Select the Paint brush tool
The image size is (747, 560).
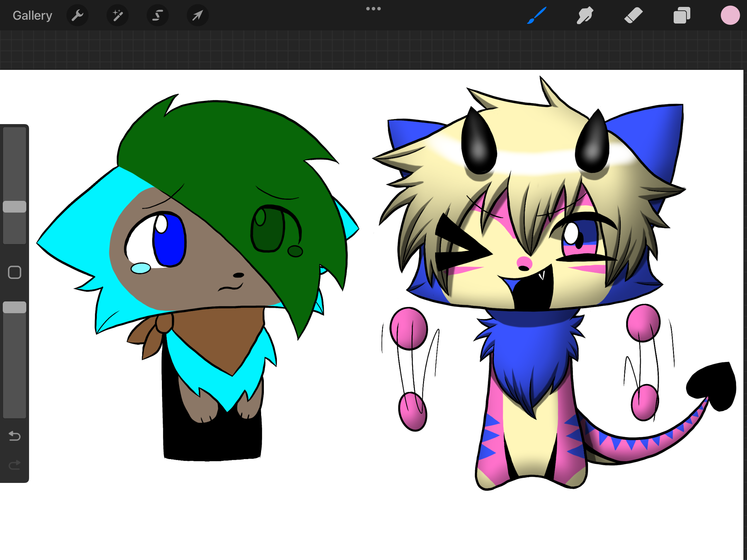coord(537,16)
